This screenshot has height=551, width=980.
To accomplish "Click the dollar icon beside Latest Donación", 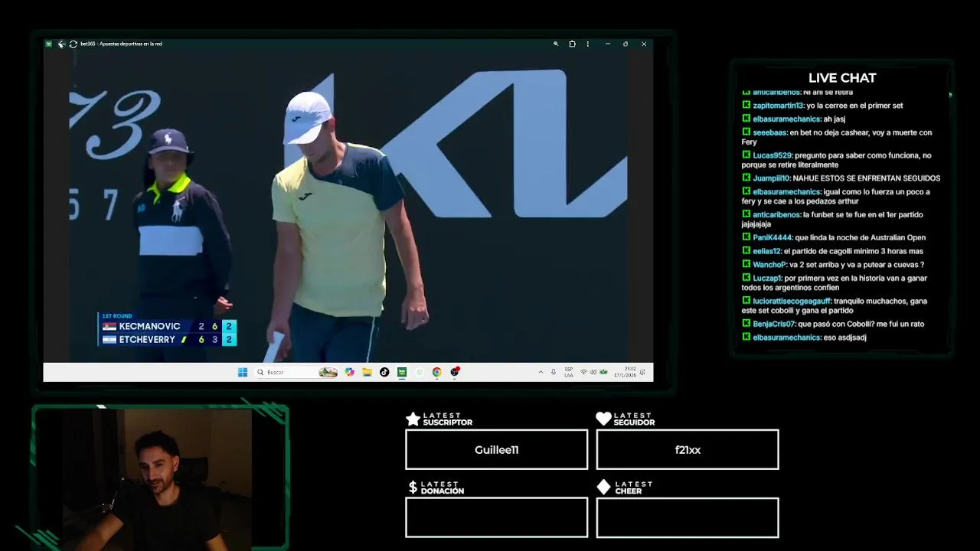I will [x=413, y=487].
